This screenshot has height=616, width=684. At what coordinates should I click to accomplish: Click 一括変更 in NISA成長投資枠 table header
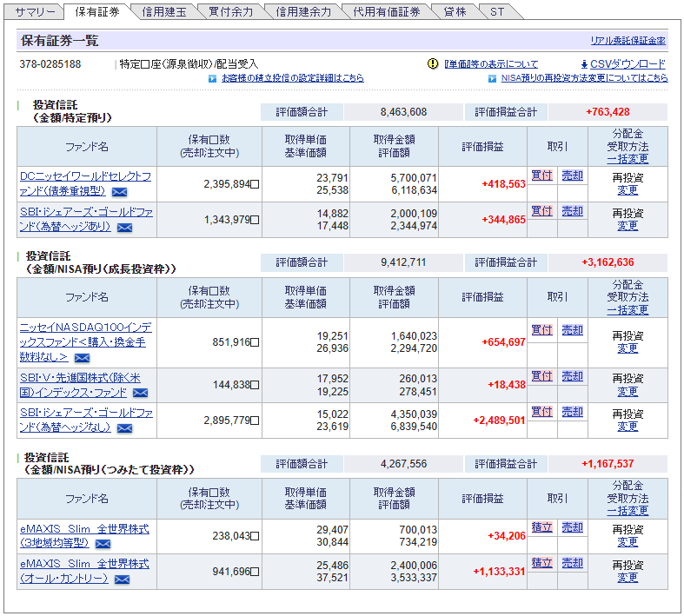click(x=628, y=310)
